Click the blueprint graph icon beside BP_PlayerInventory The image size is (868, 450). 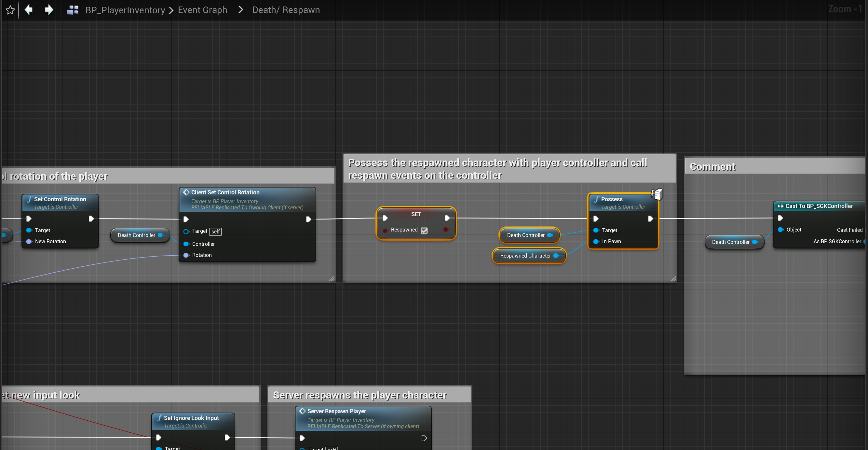pos(73,10)
